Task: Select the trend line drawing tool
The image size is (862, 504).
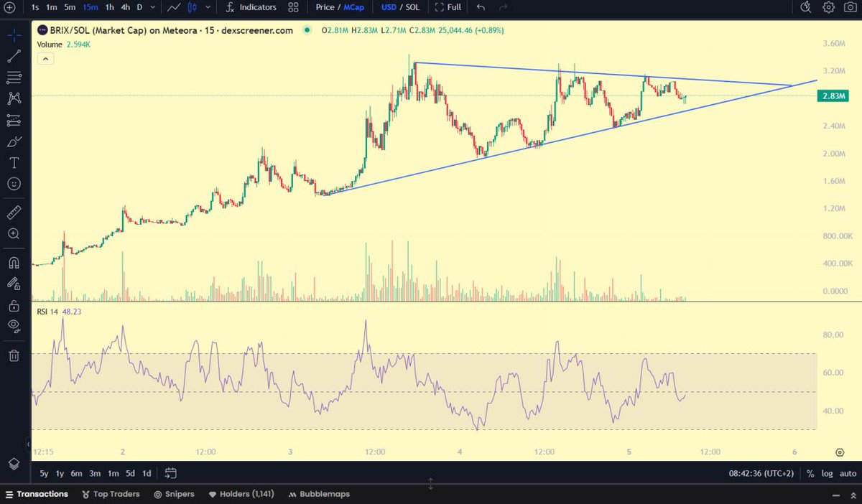Action: click(x=14, y=56)
